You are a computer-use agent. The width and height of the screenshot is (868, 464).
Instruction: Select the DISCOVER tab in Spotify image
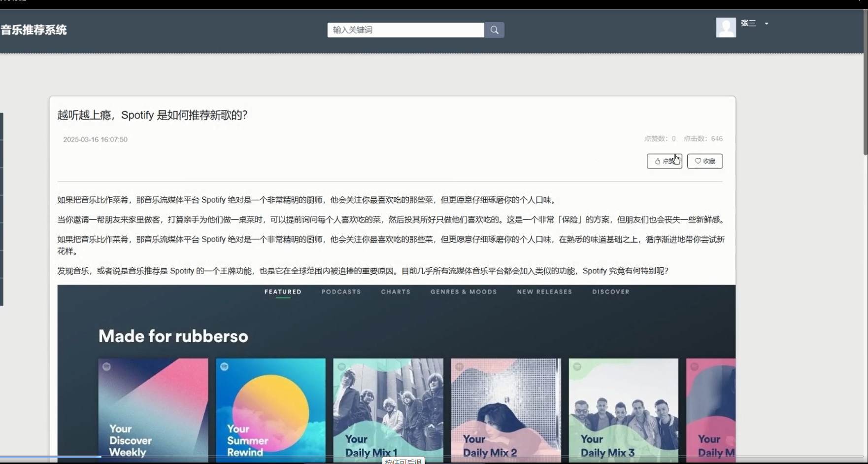point(611,292)
